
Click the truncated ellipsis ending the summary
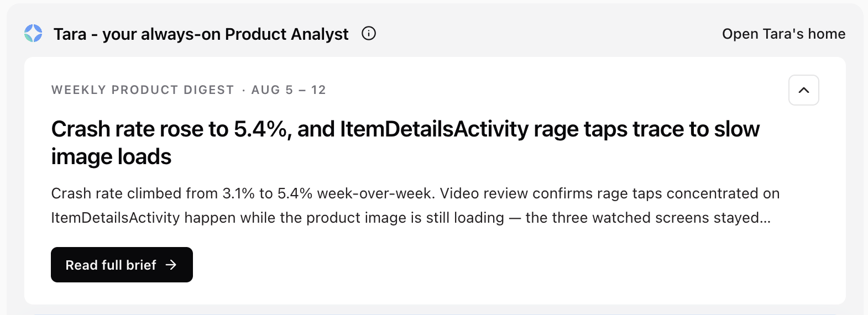tap(765, 218)
